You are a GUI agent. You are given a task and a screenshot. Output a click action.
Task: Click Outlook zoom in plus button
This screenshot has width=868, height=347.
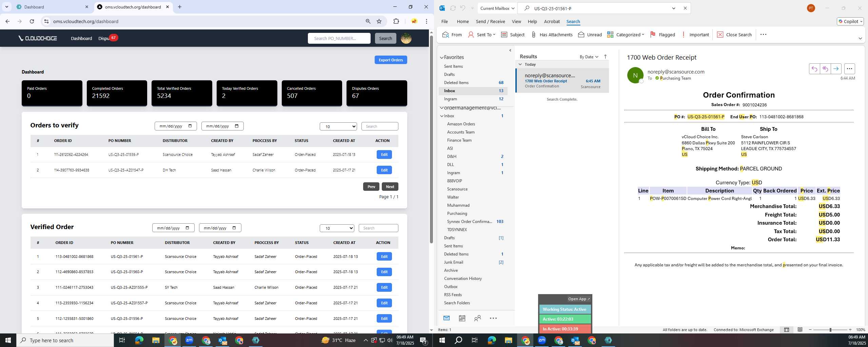pos(850,330)
